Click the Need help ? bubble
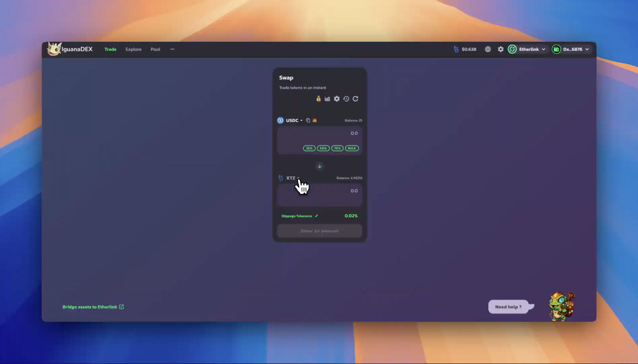Viewport: 638px width, 364px height. pos(508,307)
